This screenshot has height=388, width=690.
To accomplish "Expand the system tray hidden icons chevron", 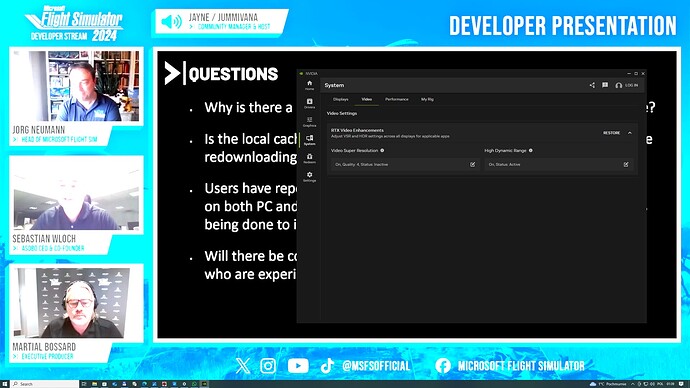I will (x=633, y=384).
